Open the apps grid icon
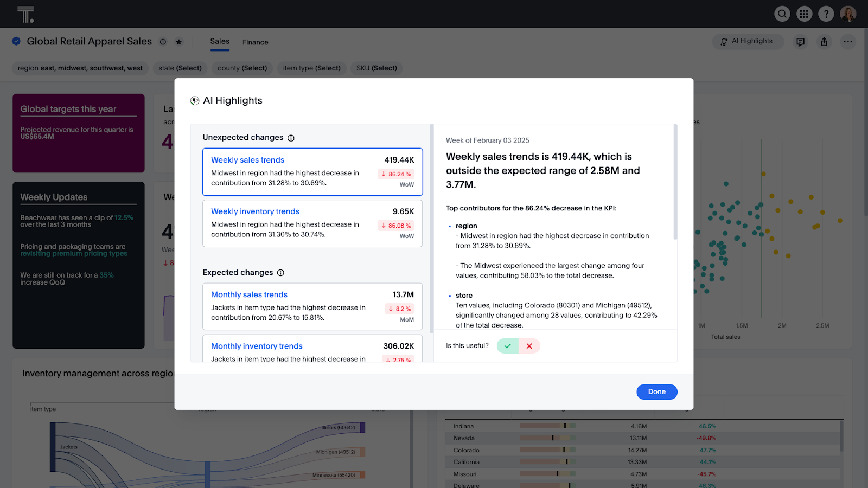Image resolution: width=868 pixels, height=488 pixels. [x=804, y=14]
